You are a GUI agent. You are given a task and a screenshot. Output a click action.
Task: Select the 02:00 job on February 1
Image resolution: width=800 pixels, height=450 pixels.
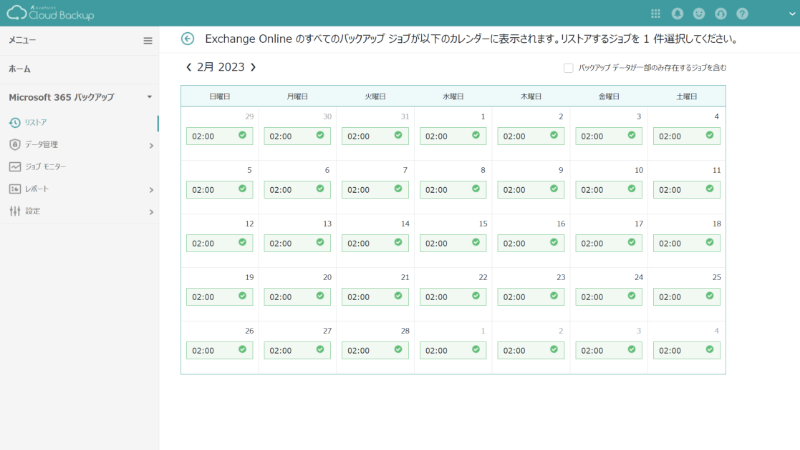(453, 136)
